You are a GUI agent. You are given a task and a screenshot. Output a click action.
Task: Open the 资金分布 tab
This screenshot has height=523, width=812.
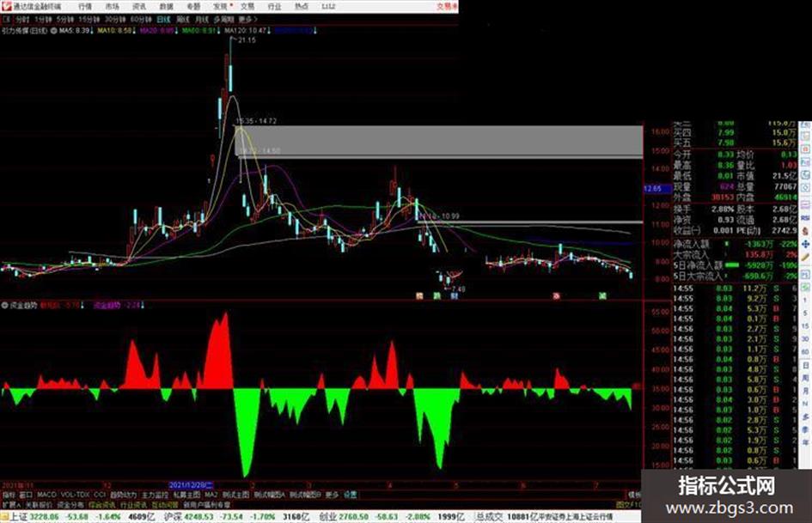point(70,504)
